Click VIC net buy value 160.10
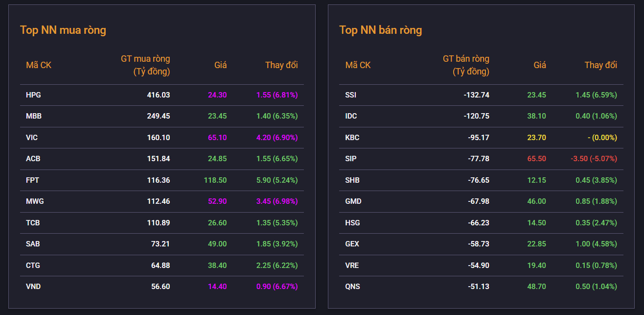 (x=159, y=138)
